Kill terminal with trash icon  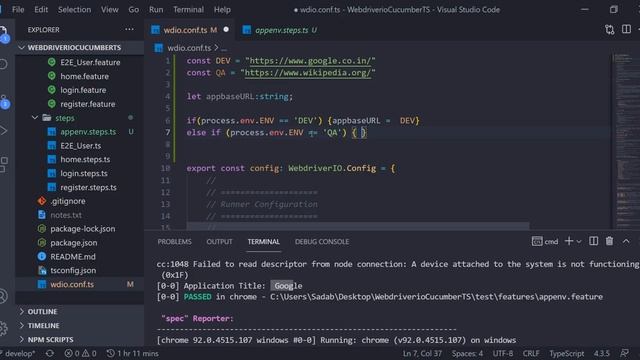click(609, 241)
